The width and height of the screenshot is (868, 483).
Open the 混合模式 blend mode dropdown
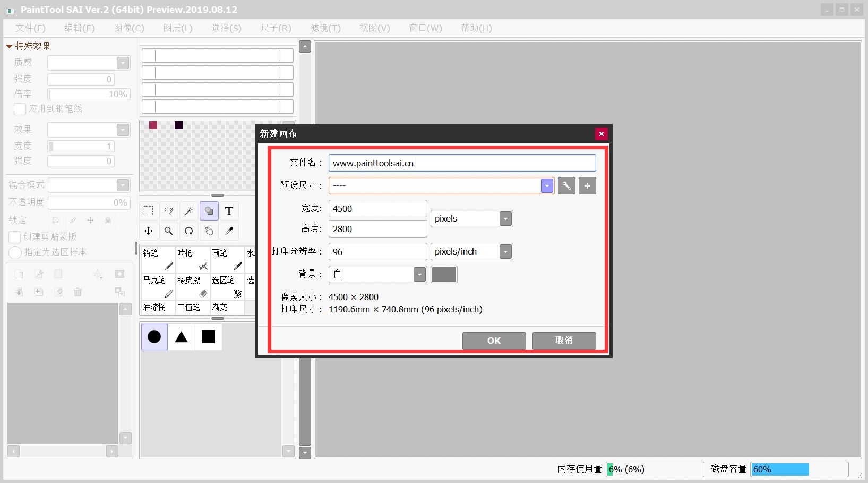(x=123, y=185)
